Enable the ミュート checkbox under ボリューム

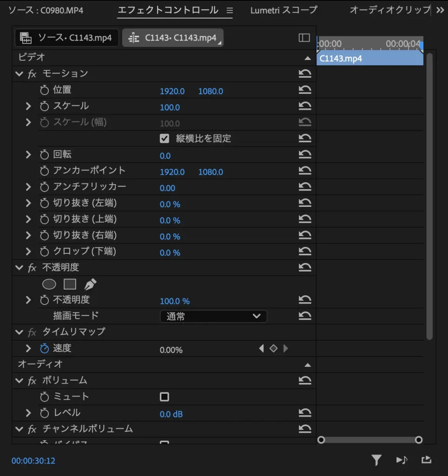point(165,397)
